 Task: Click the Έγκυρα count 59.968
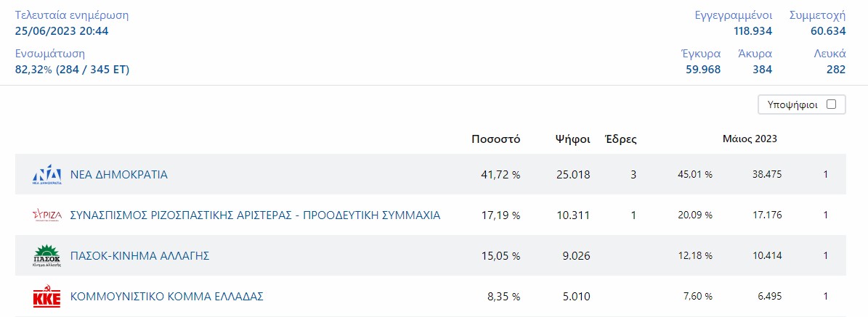coord(702,70)
